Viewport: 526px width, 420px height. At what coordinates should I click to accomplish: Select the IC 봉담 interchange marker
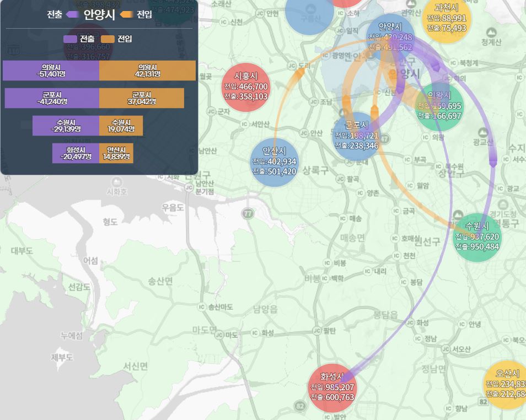404,282
